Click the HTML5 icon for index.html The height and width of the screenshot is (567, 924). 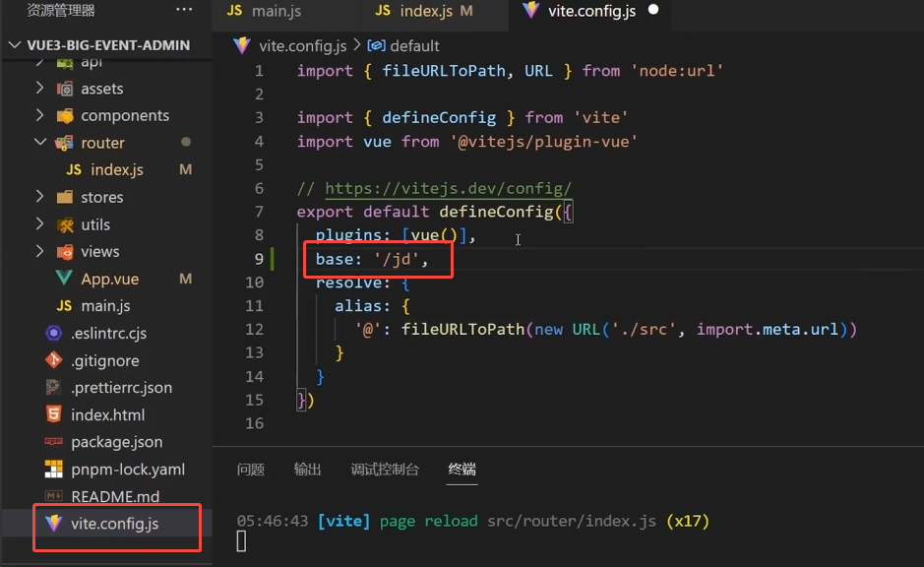click(x=53, y=414)
